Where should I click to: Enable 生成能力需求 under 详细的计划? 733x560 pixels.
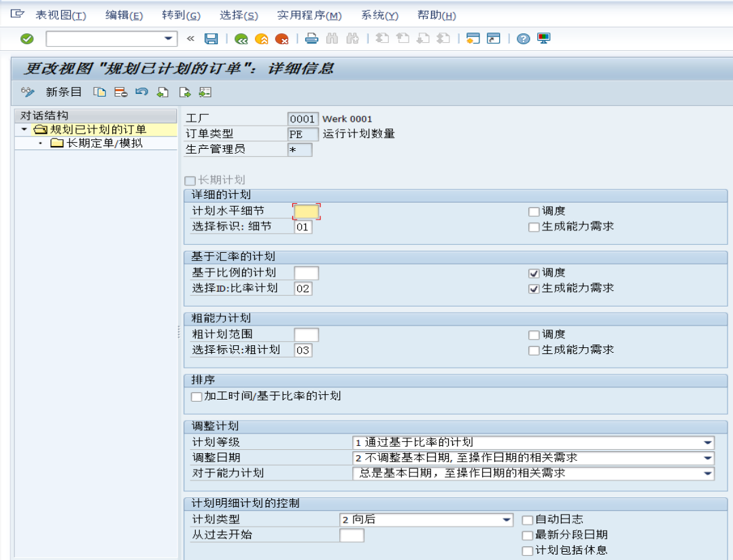[534, 227]
